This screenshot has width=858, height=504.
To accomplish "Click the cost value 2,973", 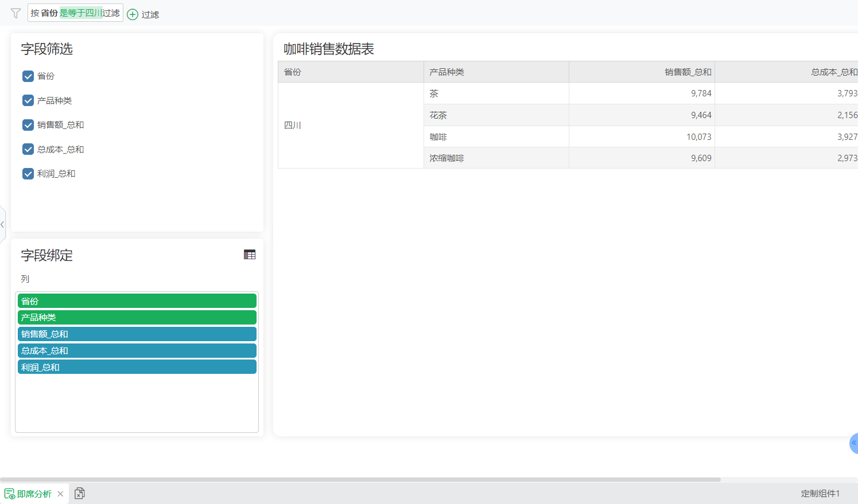I will click(x=787, y=158).
